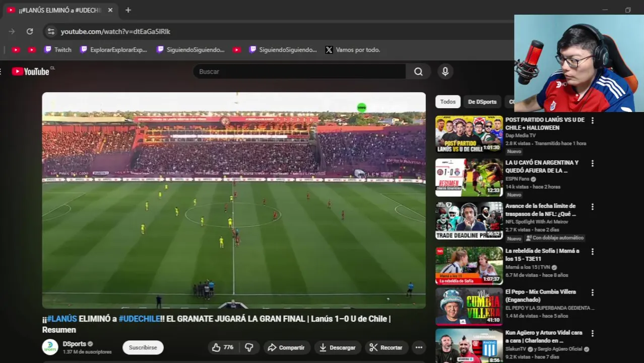
Task: Open the #LANÚS hashtag link
Action: [x=61, y=319]
